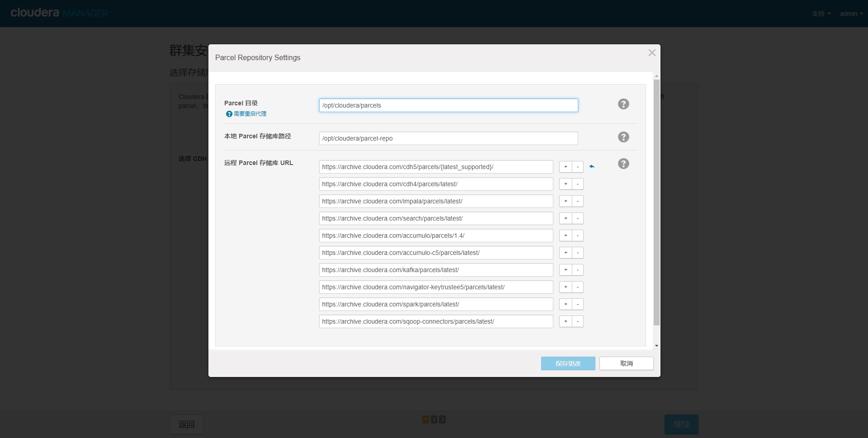868x438 pixels.
Task: Remove the search parcels URL row
Action: [x=578, y=218]
